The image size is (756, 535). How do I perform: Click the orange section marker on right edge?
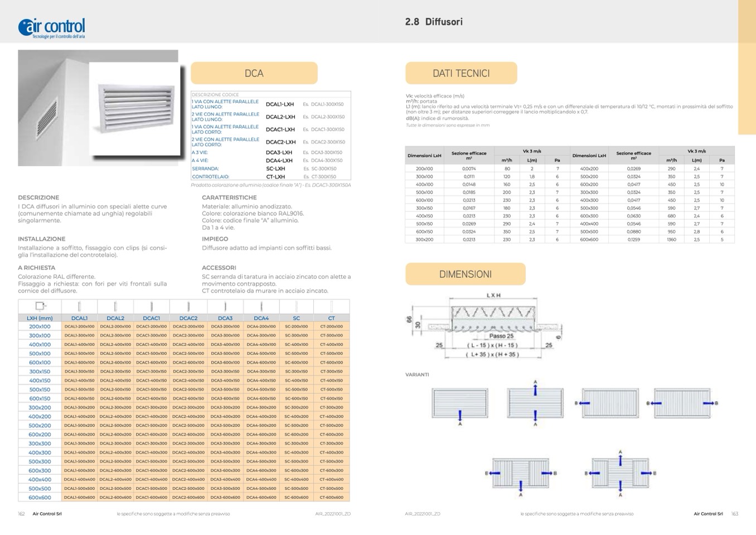click(747, 67)
